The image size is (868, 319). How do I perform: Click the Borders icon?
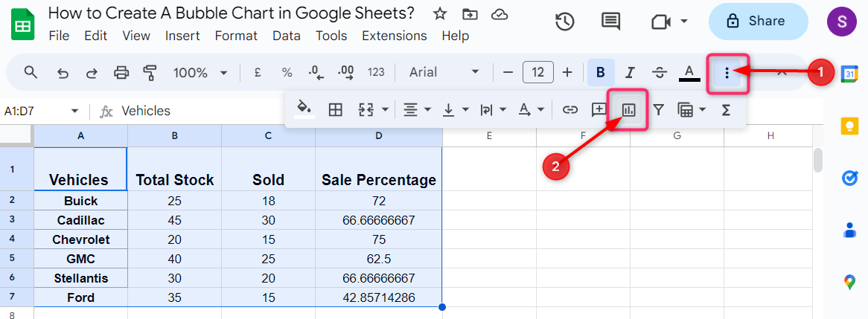336,110
